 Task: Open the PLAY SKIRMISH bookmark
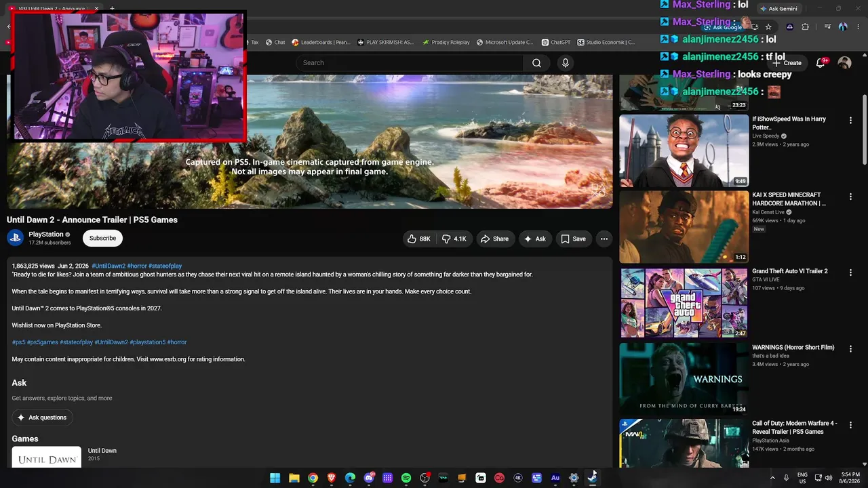tap(385, 42)
